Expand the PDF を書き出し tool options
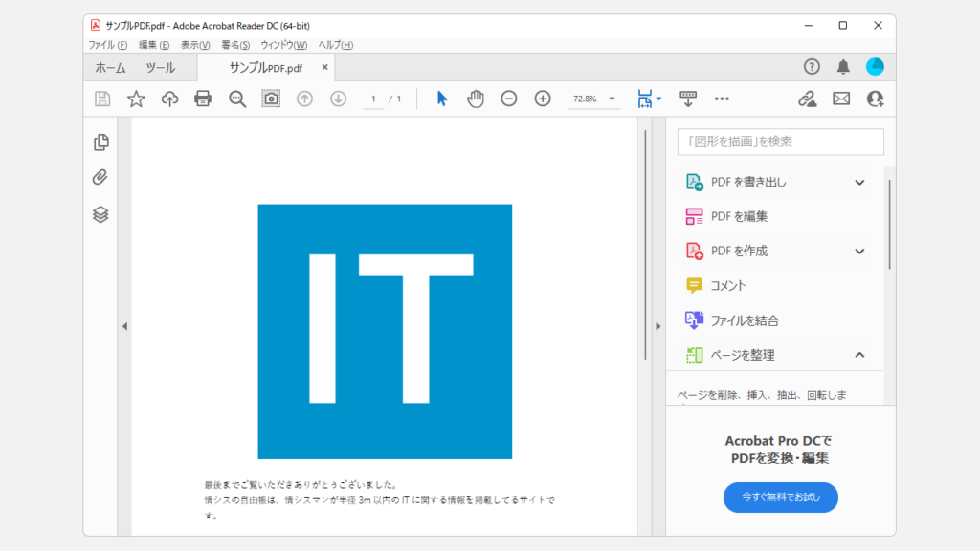Image resolution: width=980 pixels, height=551 pixels. point(859,182)
